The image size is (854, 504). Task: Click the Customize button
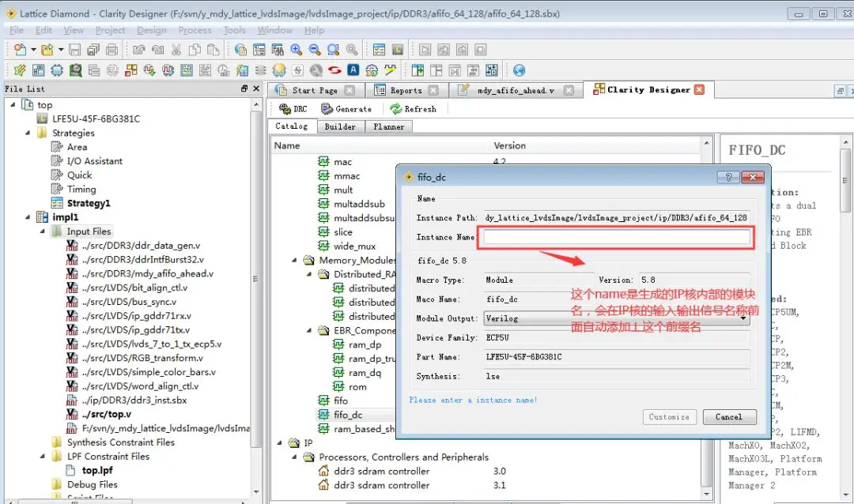(x=669, y=417)
